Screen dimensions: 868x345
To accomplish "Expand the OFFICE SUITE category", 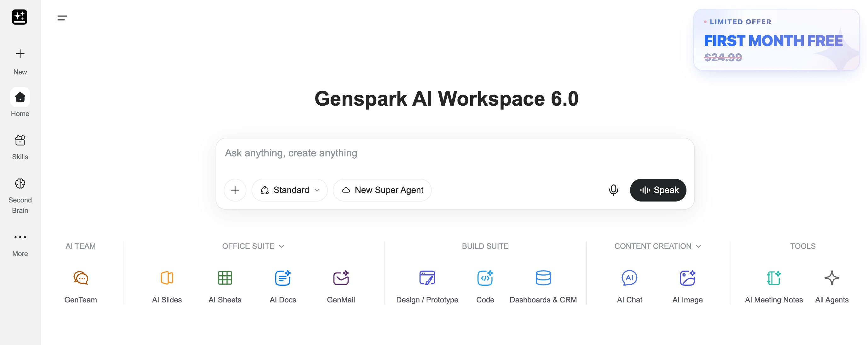I will [253, 246].
